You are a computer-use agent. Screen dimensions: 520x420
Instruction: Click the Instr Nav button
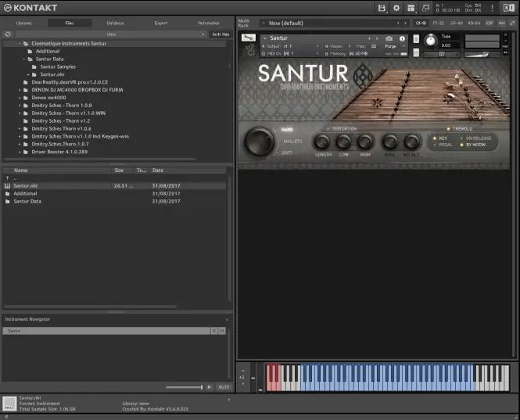(x=221, y=34)
